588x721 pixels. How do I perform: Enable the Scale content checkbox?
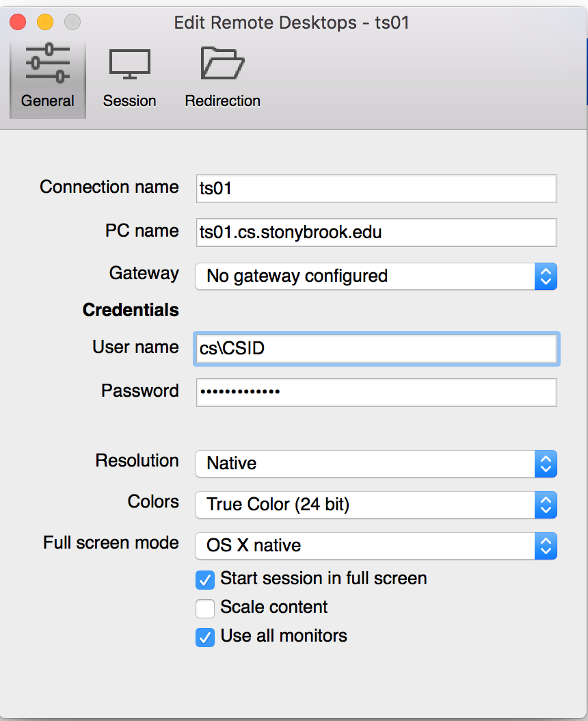[205, 608]
